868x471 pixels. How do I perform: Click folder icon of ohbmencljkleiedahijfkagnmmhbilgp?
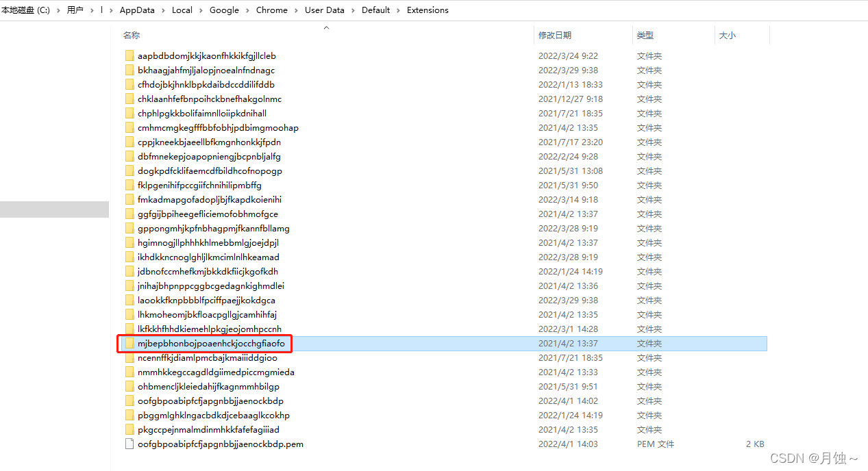coord(129,387)
